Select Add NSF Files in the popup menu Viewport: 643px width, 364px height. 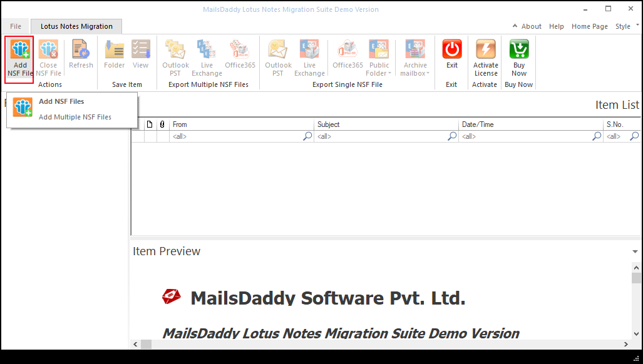coord(61,101)
